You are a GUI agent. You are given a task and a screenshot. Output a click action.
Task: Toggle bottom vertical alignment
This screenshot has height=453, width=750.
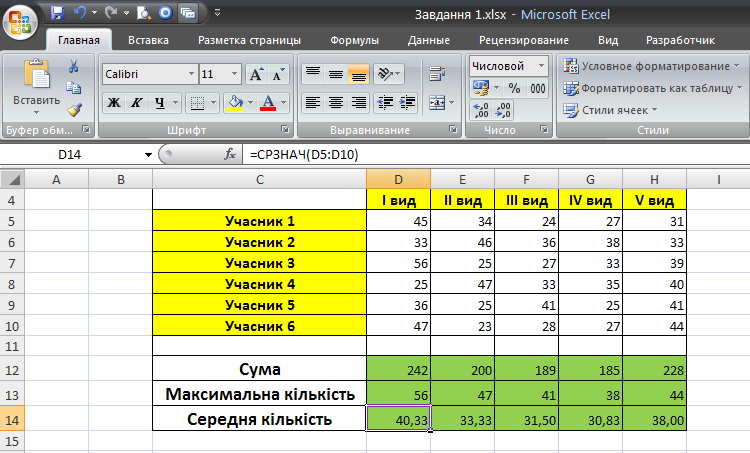click(x=359, y=74)
